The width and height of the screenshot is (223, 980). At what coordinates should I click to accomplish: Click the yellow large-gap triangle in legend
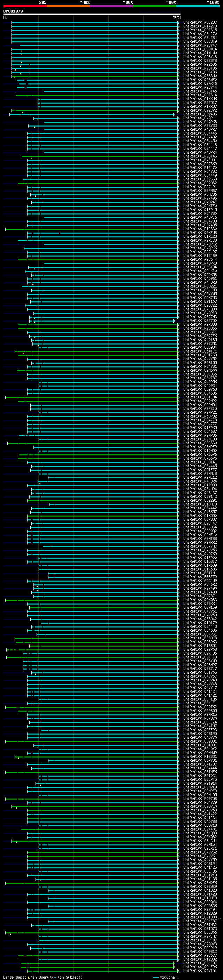click(x=29, y=977)
